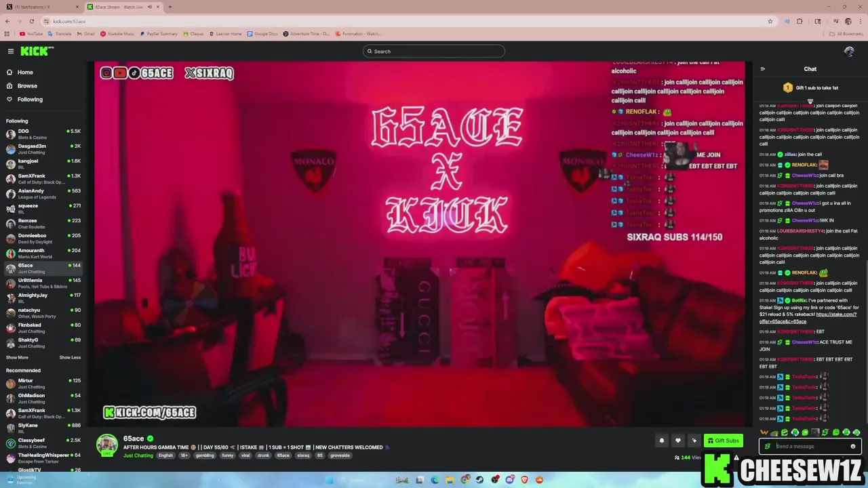This screenshot has width=868, height=488.
Task: Toggle notifications bell for 65ace
Action: tap(662, 441)
